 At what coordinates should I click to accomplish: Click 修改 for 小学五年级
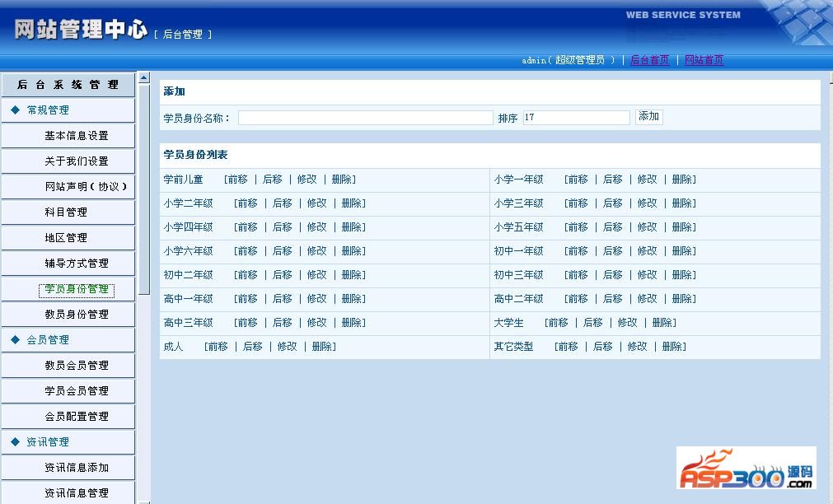coord(647,227)
